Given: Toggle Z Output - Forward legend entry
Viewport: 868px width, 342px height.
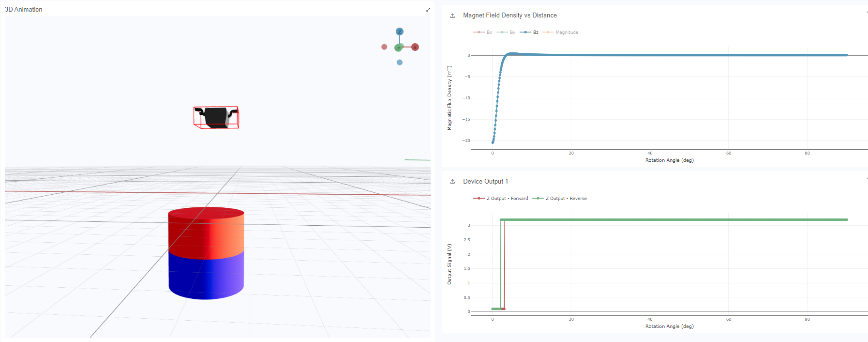Looking at the screenshot, I should (x=501, y=199).
